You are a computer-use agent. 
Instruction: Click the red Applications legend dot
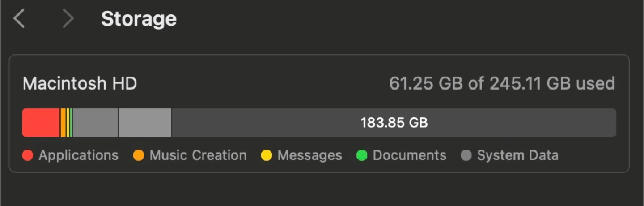coord(28,156)
